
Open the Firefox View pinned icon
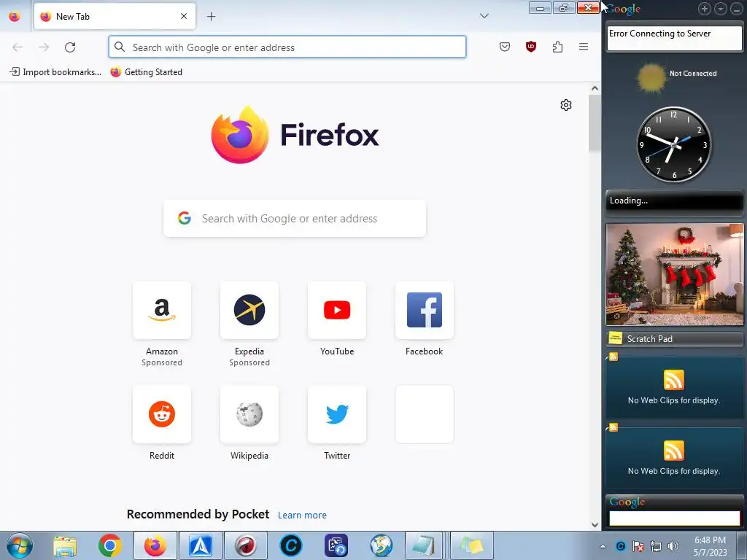click(15, 16)
